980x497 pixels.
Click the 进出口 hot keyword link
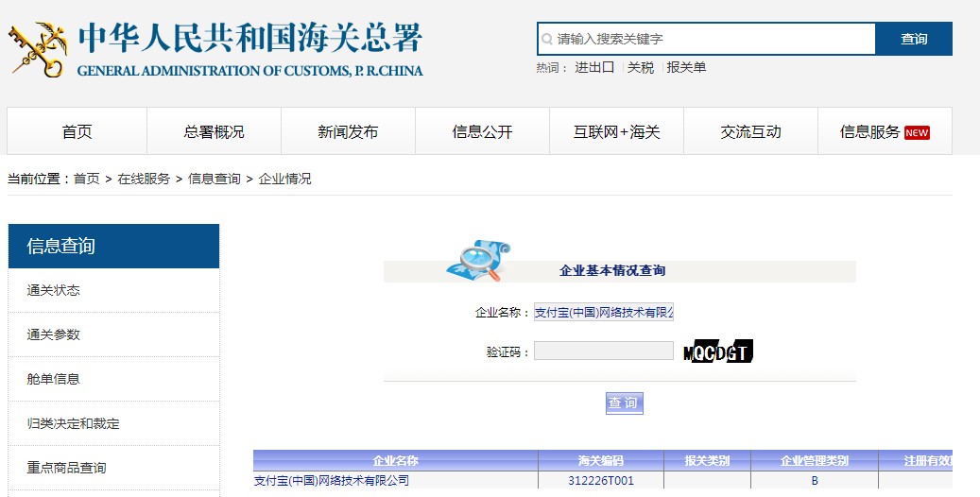594,67
